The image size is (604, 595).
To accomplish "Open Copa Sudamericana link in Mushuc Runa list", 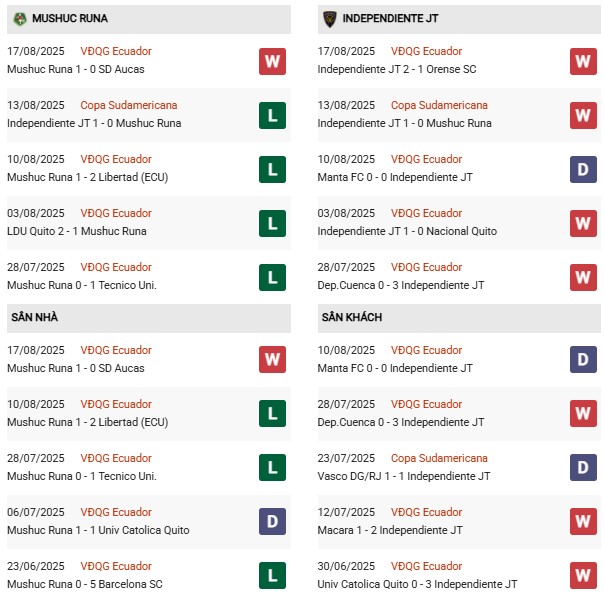I will pyautogui.click(x=129, y=105).
